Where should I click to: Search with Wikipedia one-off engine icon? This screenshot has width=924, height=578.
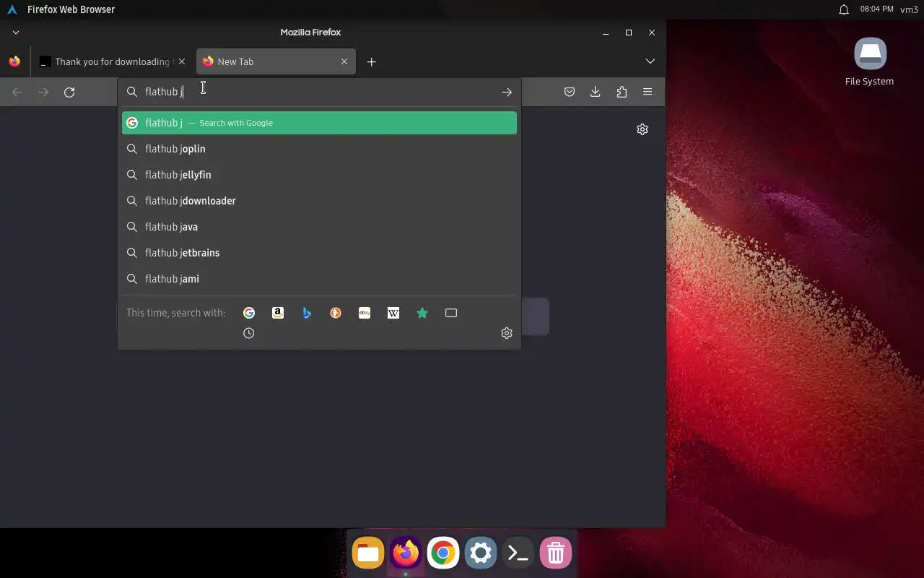(x=393, y=313)
